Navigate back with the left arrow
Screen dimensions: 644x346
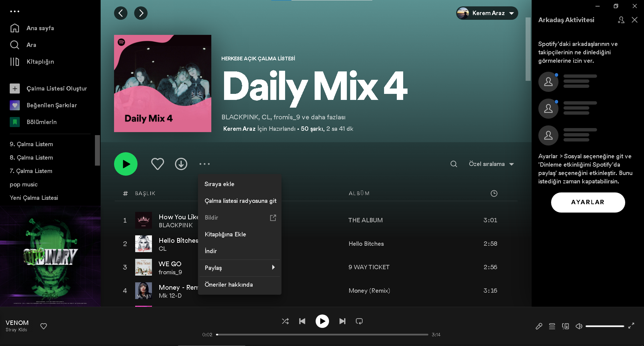[121, 13]
